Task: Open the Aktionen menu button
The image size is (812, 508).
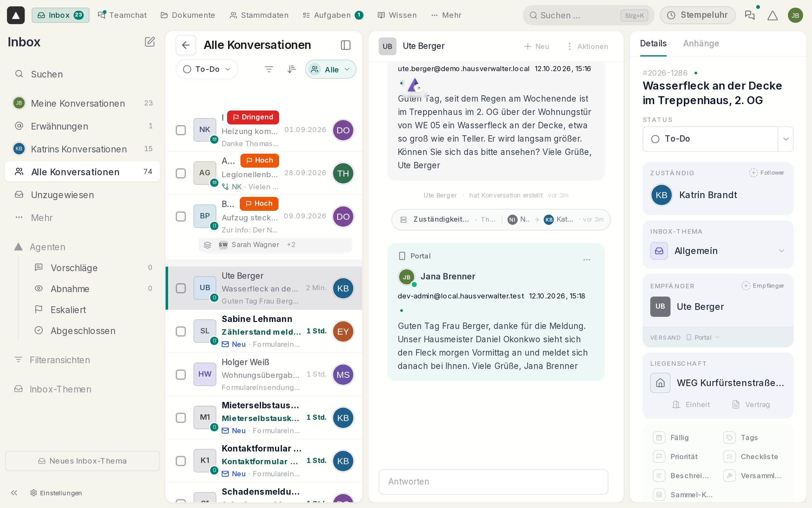Action: [x=588, y=46]
